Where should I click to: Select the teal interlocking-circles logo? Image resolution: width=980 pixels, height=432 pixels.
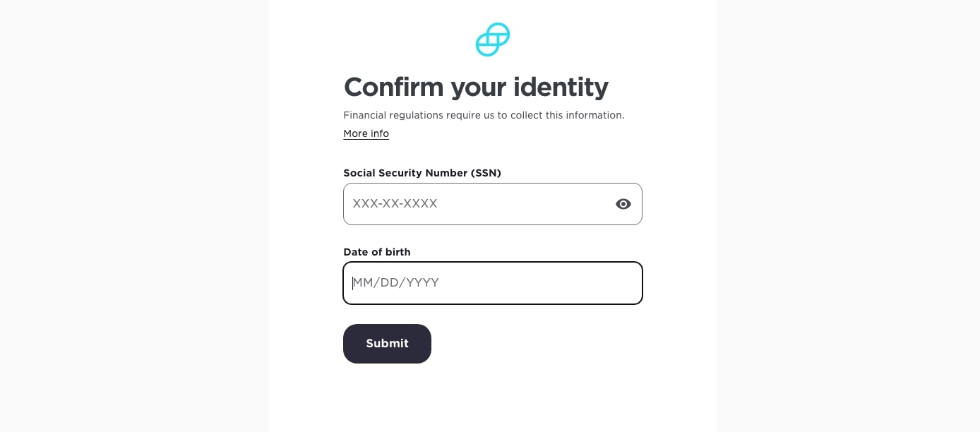coord(493,40)
